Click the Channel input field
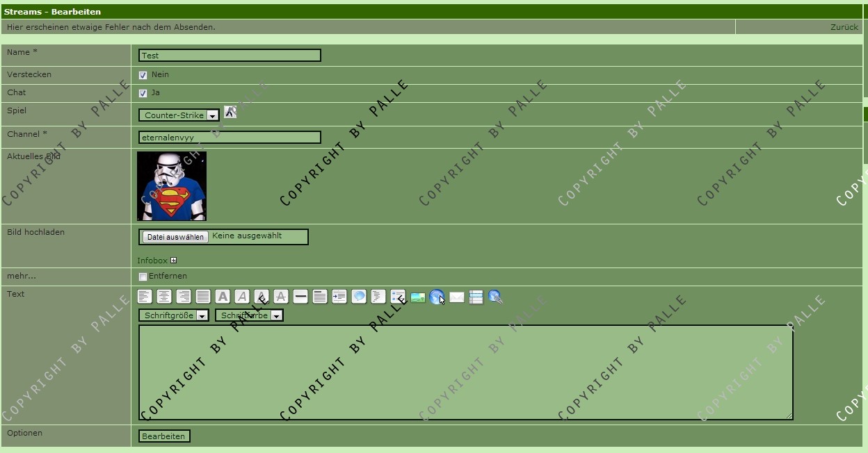 (x=230, y=138)
